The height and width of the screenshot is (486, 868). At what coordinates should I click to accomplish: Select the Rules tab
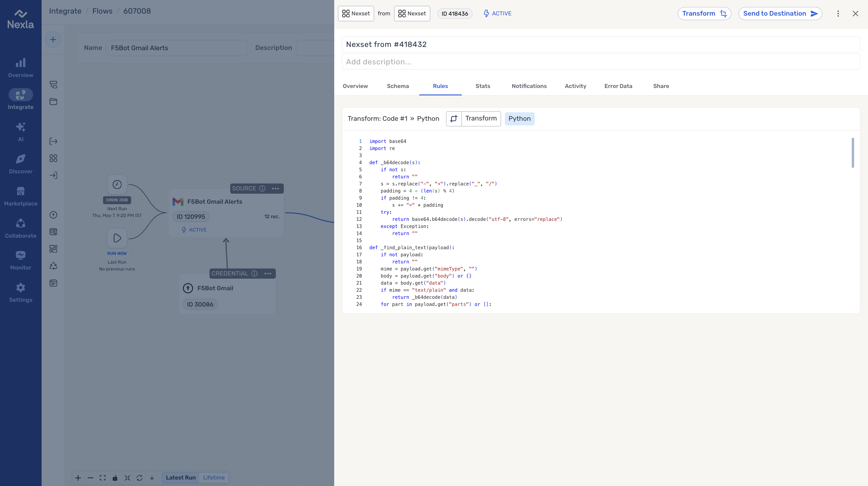(440, 86)
